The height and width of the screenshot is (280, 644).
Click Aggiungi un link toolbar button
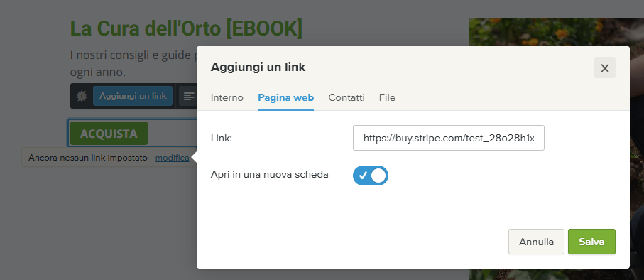133,96
